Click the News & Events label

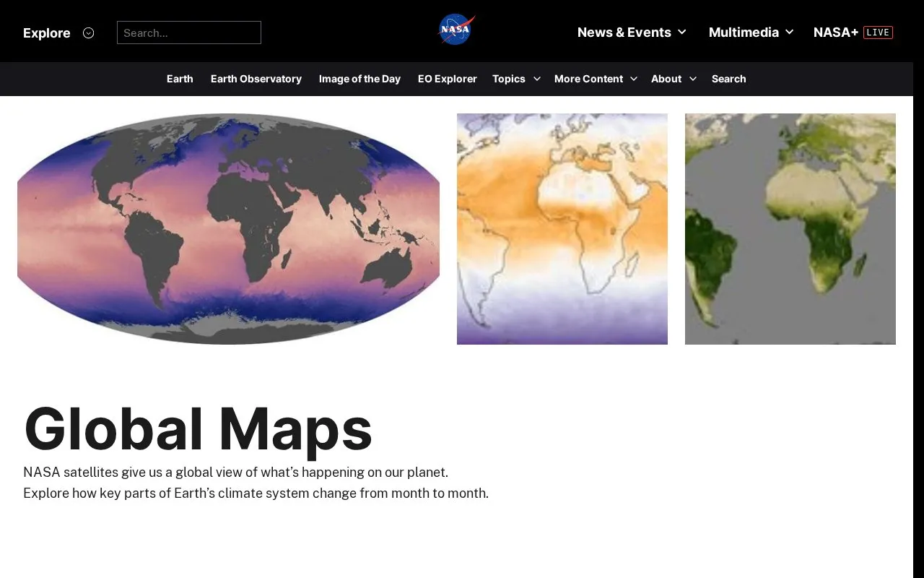pos(624,33)
